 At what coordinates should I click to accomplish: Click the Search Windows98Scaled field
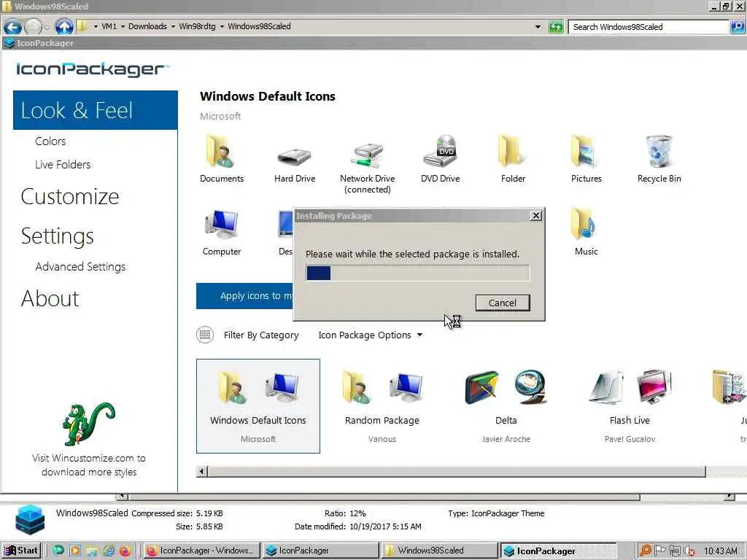(x=649, y=27)
